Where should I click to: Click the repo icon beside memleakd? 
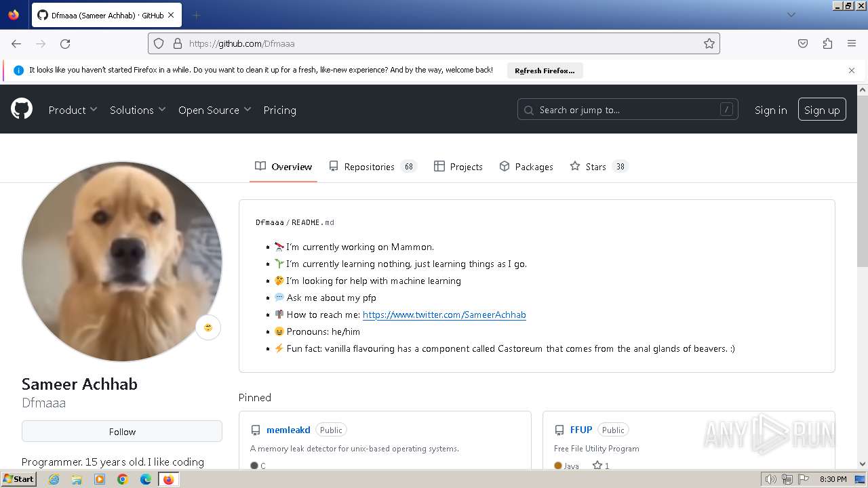256,430
